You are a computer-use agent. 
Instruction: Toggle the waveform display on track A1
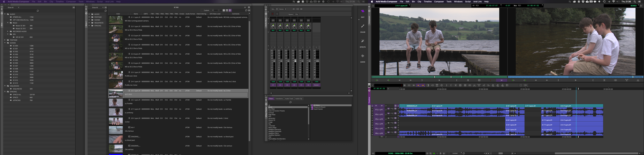point(389,109)
